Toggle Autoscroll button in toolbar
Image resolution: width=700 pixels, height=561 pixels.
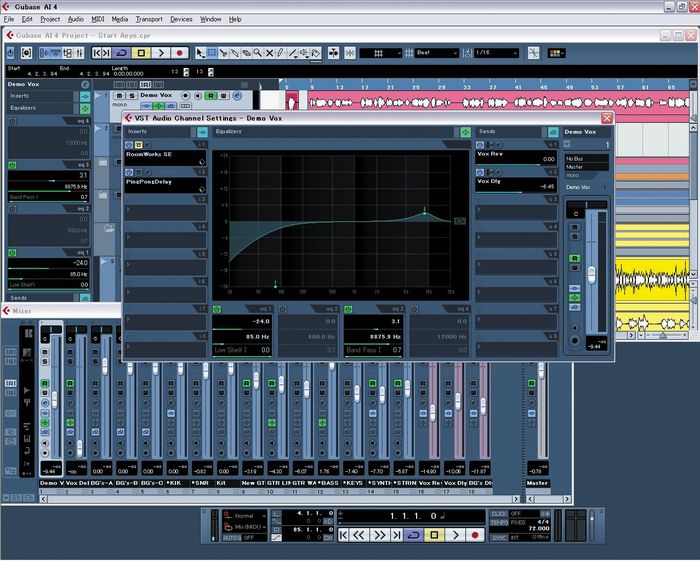[333, 53]
